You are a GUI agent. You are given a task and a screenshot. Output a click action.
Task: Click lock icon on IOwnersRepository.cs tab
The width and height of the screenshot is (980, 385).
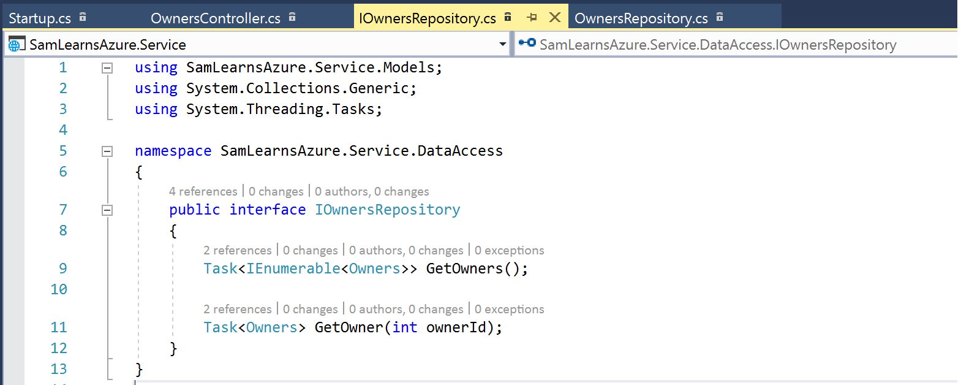508,18
